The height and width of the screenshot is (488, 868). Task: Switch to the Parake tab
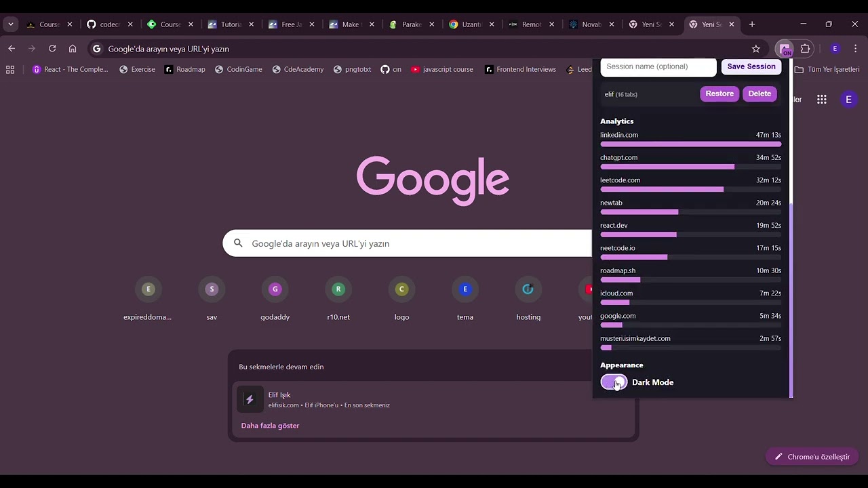coord(412,24)
